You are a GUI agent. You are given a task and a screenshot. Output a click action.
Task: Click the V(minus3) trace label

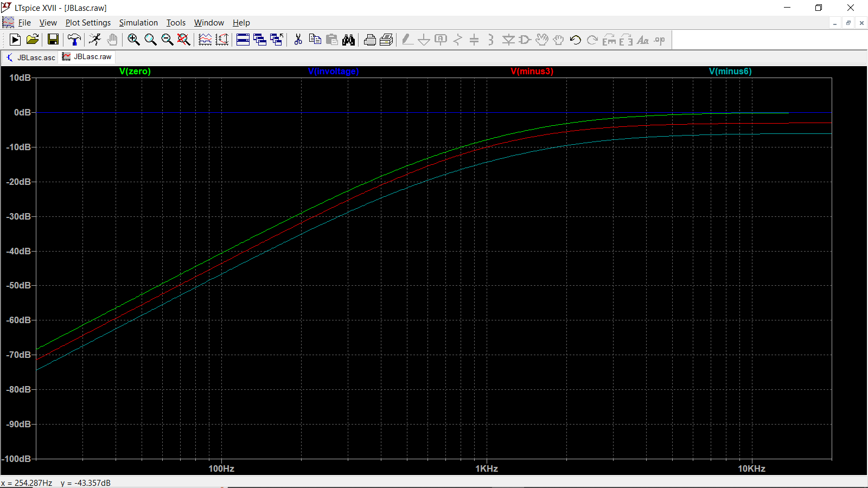(x=532, y=72)
